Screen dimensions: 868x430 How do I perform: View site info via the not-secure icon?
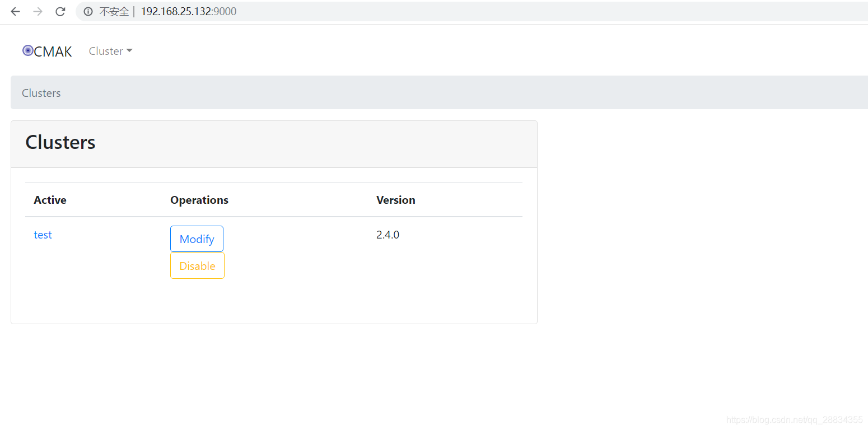pyautogui.click(x=88, y=12)
